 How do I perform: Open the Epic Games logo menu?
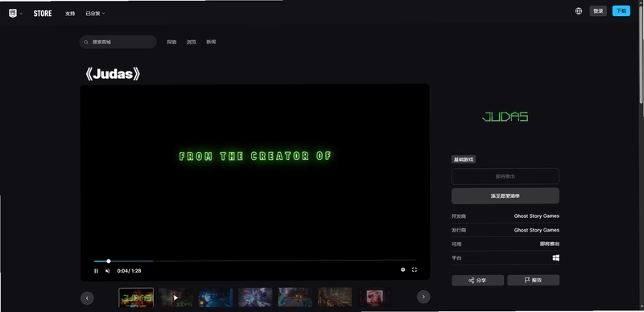click(13, 13)
